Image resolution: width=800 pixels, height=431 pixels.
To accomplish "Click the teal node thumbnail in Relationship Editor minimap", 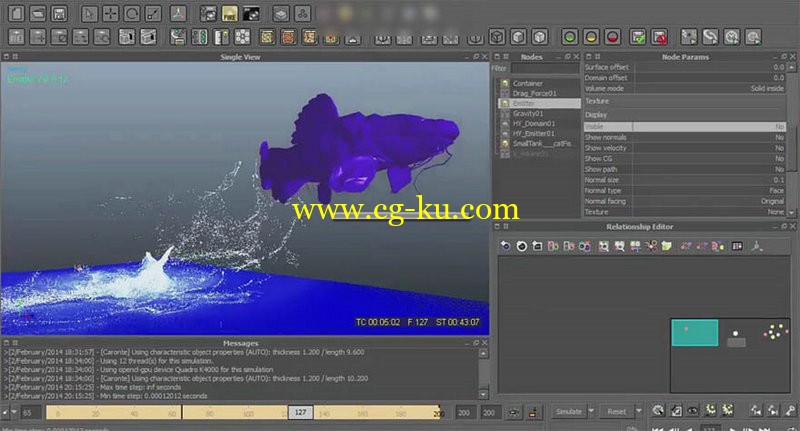I will (x=694, y=333).
